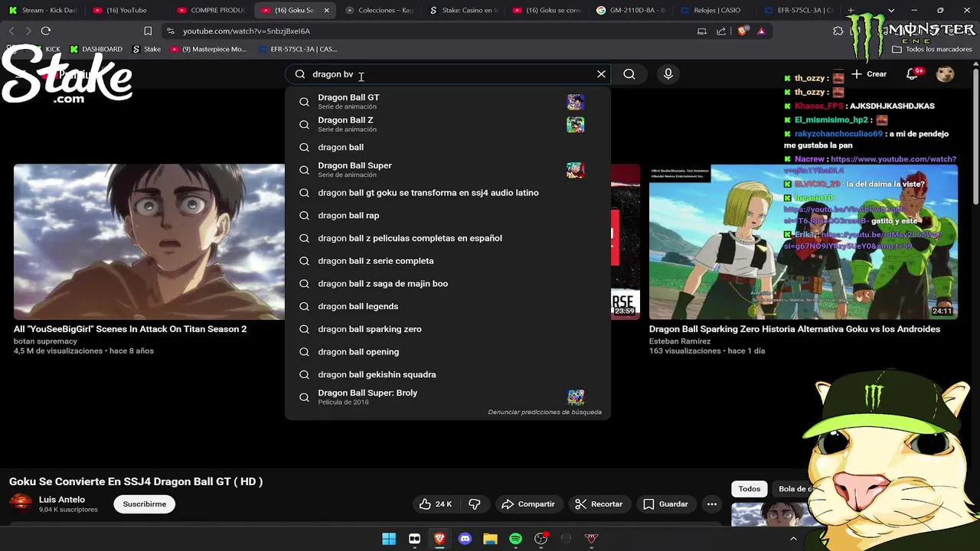Open Masterpiece Mo... bookmark
The image size is (980, 551).
click(208, 49)
